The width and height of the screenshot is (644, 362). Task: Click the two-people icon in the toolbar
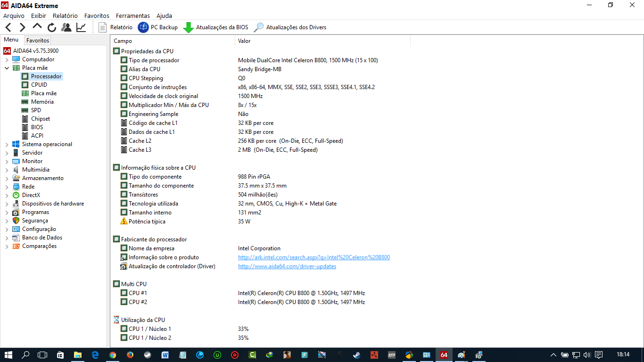66,27
